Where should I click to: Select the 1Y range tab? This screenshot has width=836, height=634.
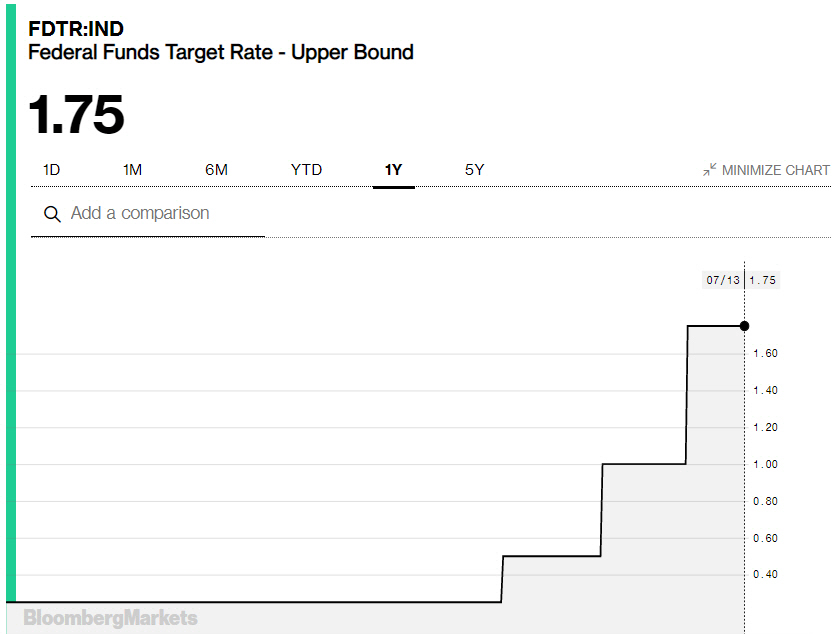coord(393,170)
